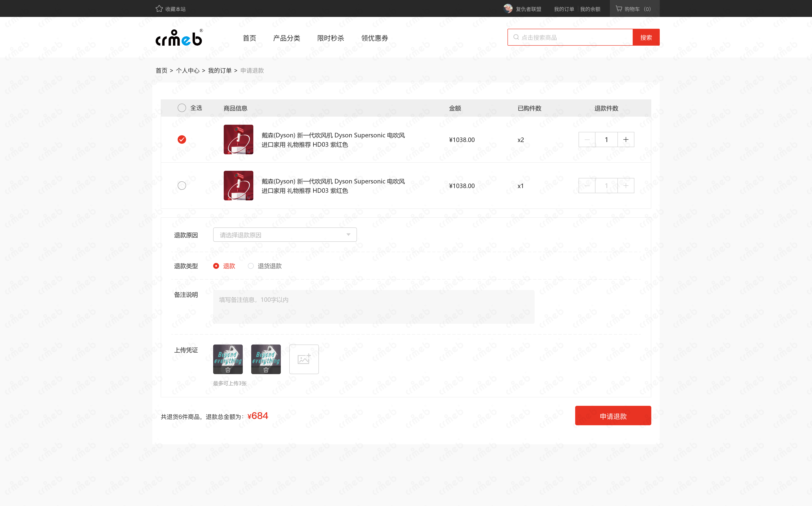Go to the 限时秒杀 nav item
Image resolution: width=812 pixels, height=506 pixels.
tap(330, 38)
